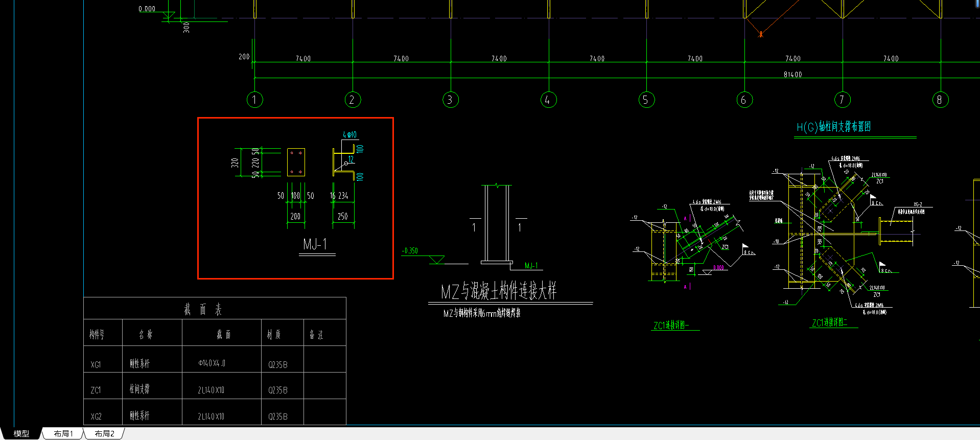
Task: Click the 0.000 elevation label at top left
Action: (147, 9)
